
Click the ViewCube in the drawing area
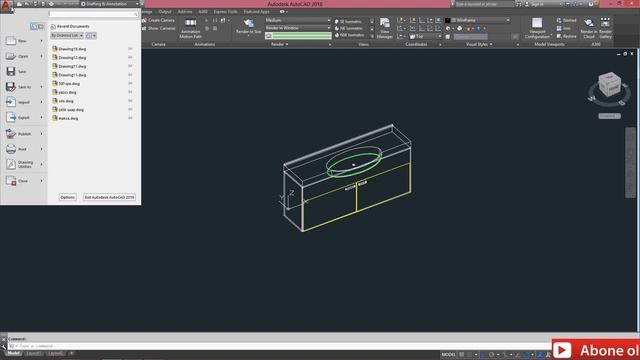(609, 85)
